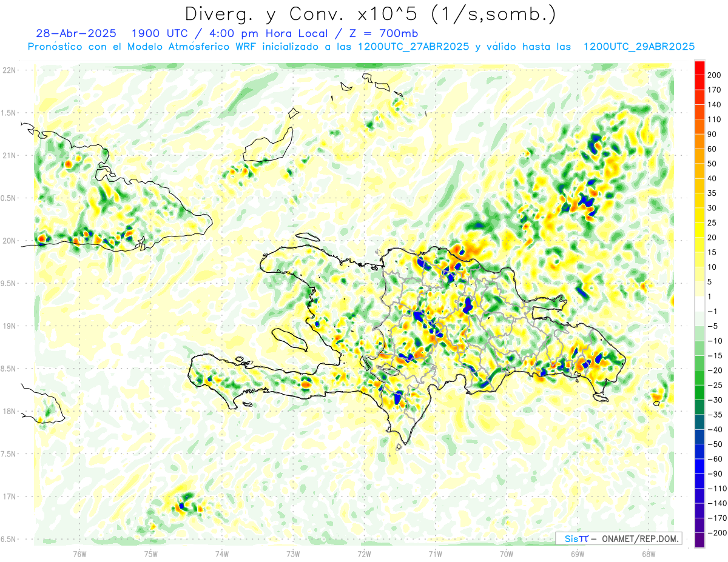728x562 pixels.
Task: Click the '20N' latitude label
Action: [8, 241]
